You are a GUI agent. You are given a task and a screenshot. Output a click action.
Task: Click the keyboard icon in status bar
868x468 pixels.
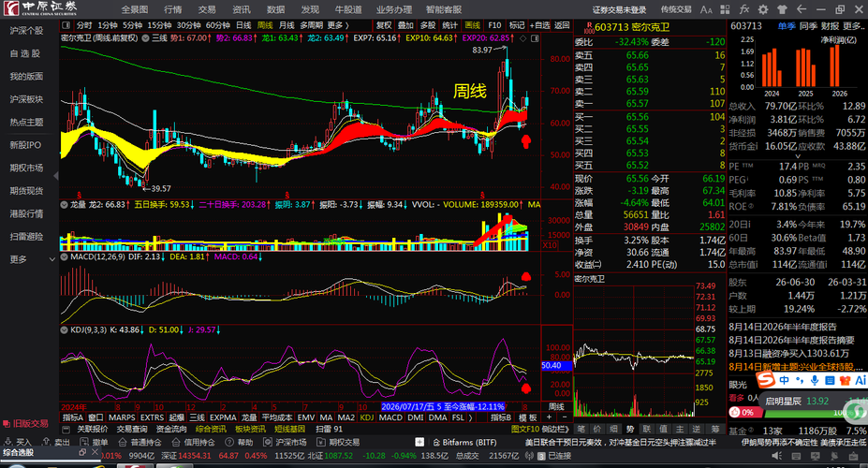pos(797,456)
